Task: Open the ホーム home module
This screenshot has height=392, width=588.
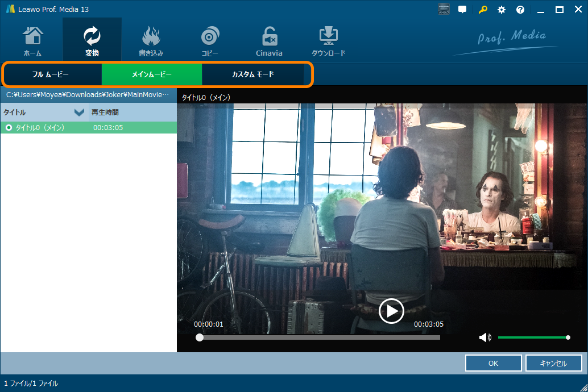Action: point(32,41)
